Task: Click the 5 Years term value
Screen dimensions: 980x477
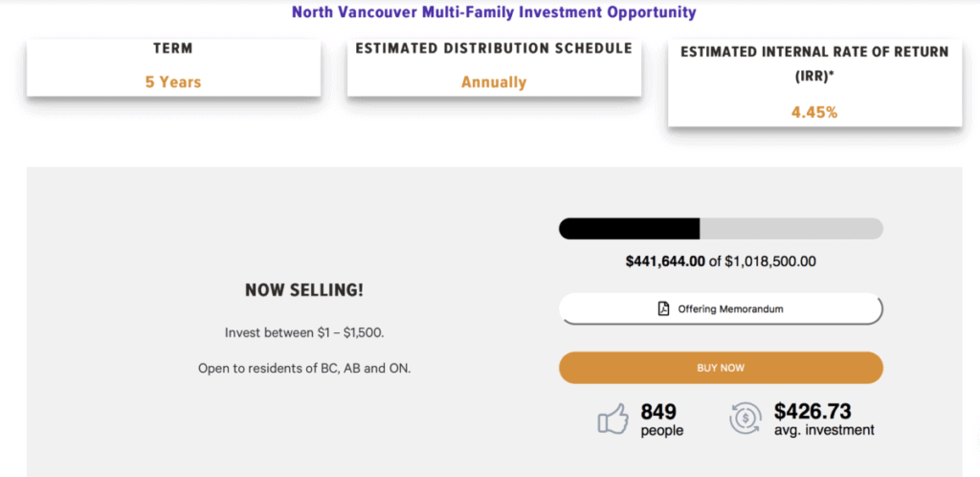Action: (x=173, y=82)
